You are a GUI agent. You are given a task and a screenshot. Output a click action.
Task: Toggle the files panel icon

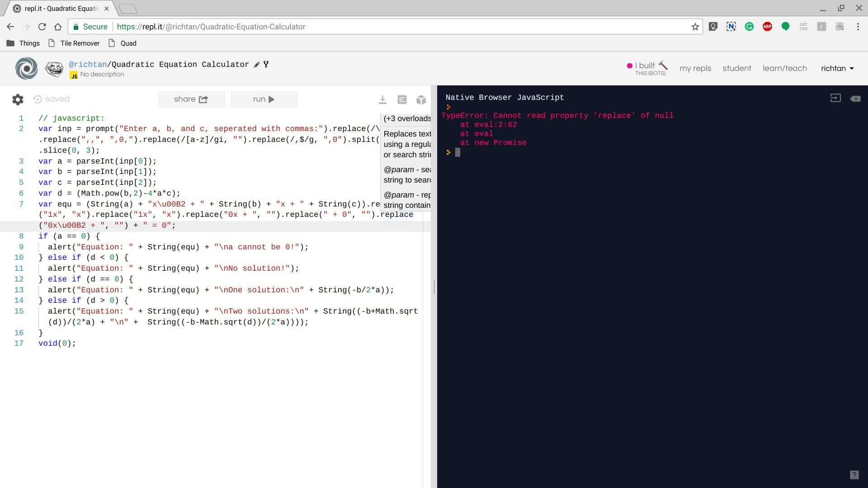pos(402,99)
